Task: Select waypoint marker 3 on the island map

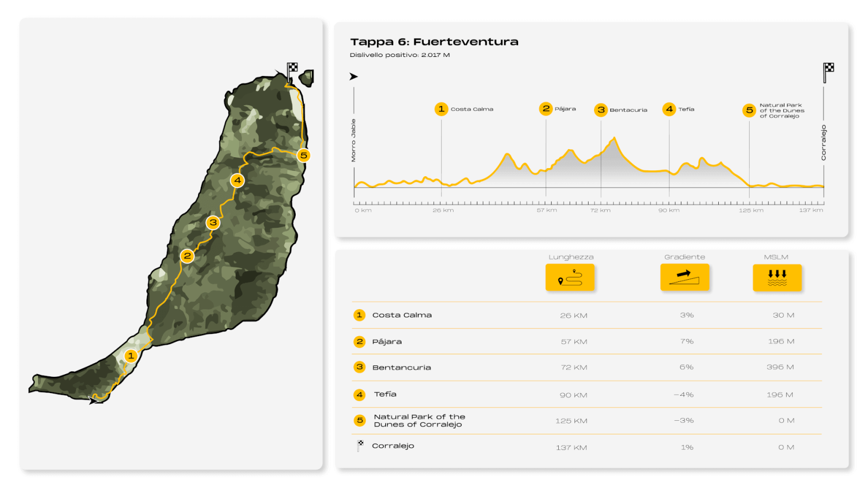Action: [x=213, y=222]
